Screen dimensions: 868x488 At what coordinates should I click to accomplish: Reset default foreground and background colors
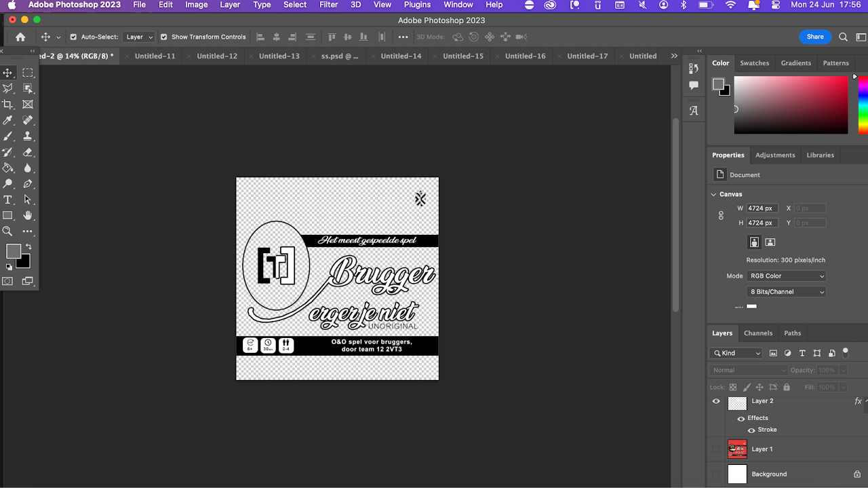coord(9,267)
